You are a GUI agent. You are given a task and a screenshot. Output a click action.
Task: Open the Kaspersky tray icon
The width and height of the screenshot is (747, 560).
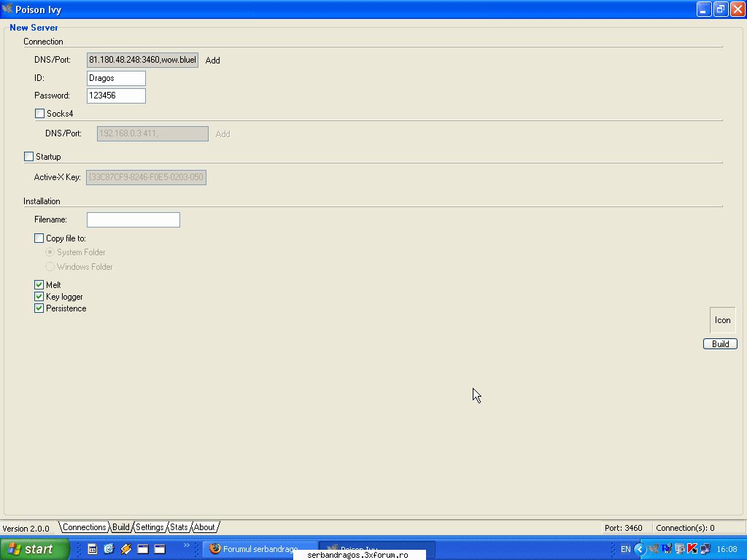[692, 549]
